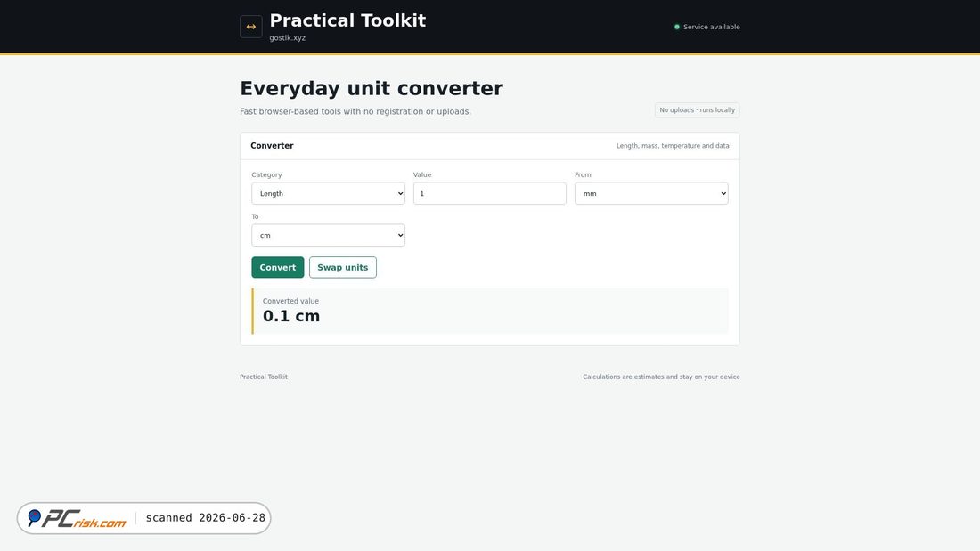Click the double-arrow logo icon in header

point(250,27)
